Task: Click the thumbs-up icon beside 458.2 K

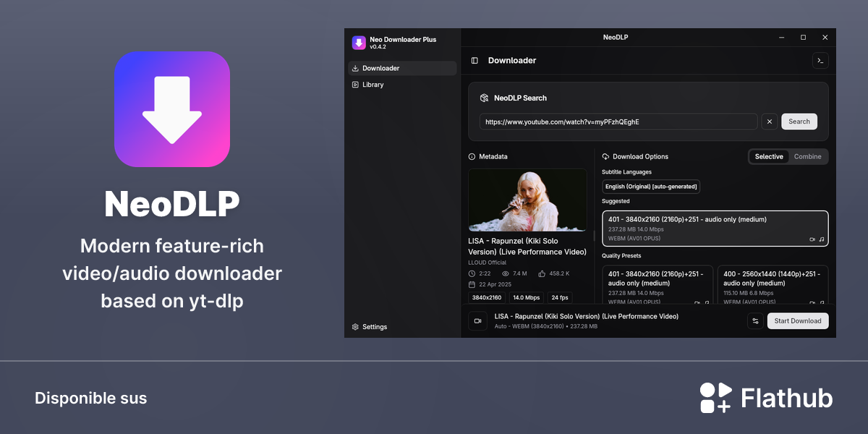Action: pyautogui.click(x=542, y=273)
